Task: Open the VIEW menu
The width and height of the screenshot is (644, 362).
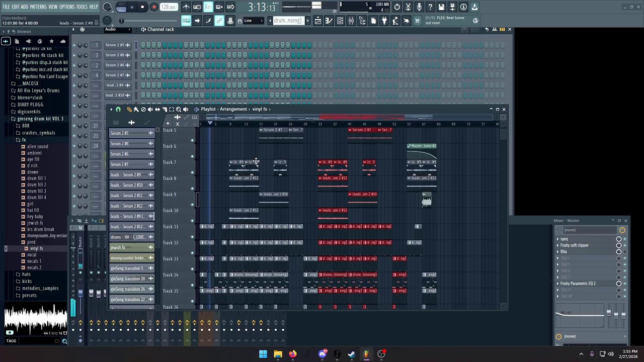Action: tap(53, 7)
